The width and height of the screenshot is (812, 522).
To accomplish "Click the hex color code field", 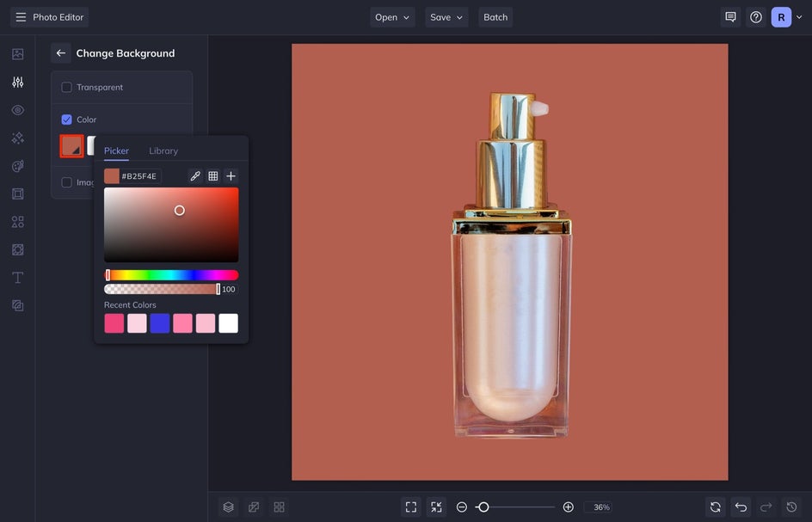I will pyautogui.click(x=139, y=176).
